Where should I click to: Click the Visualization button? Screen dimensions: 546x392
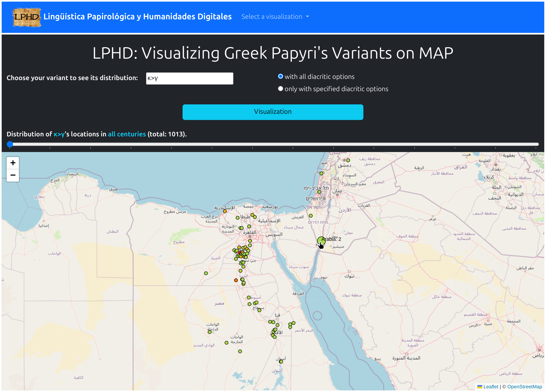coord(273,112)
